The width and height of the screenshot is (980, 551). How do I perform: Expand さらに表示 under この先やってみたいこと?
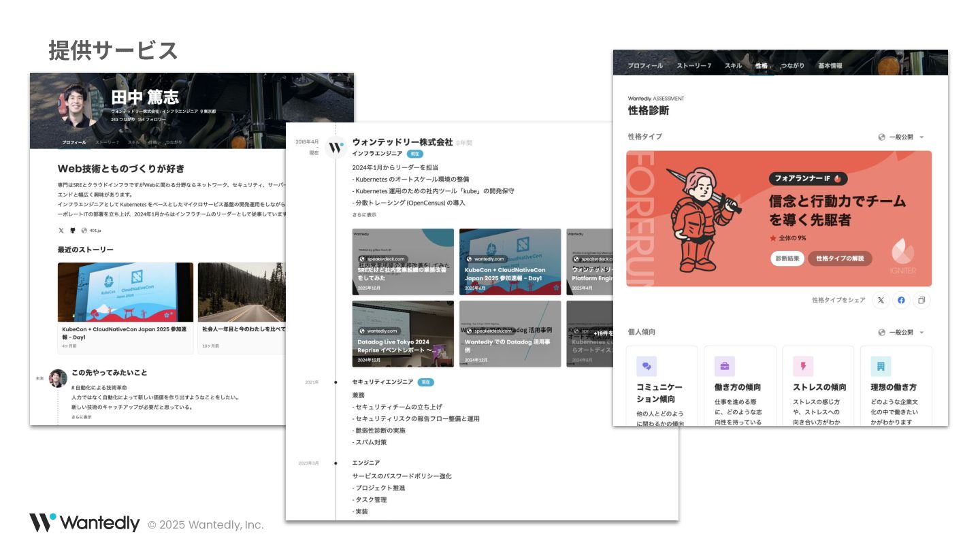coord(81,417)
